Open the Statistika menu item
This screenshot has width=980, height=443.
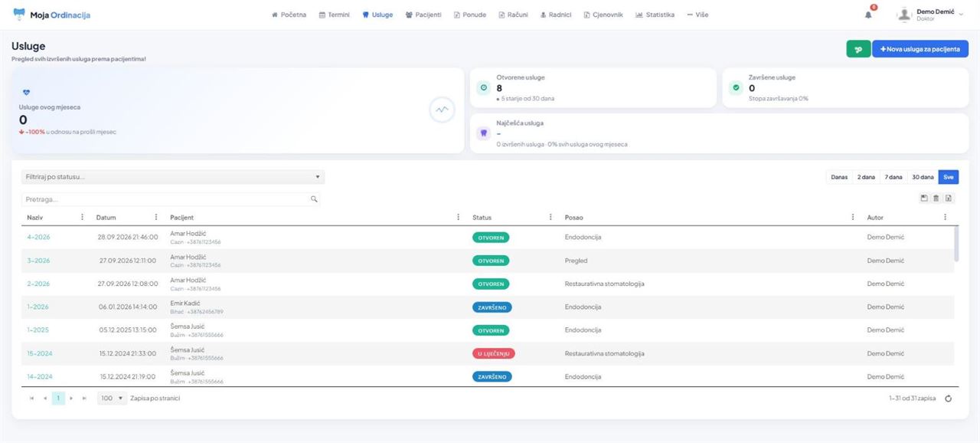click(x=655, y=15)
